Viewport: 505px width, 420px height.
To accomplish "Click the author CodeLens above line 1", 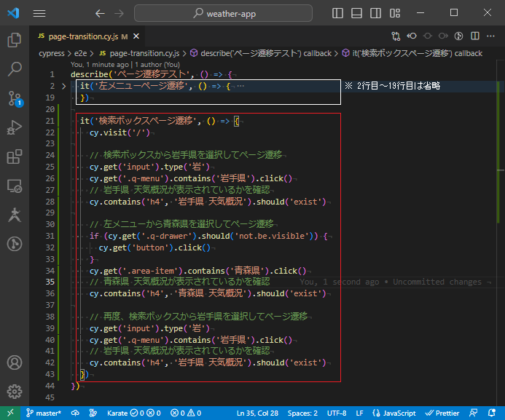I will coord(157,65).
